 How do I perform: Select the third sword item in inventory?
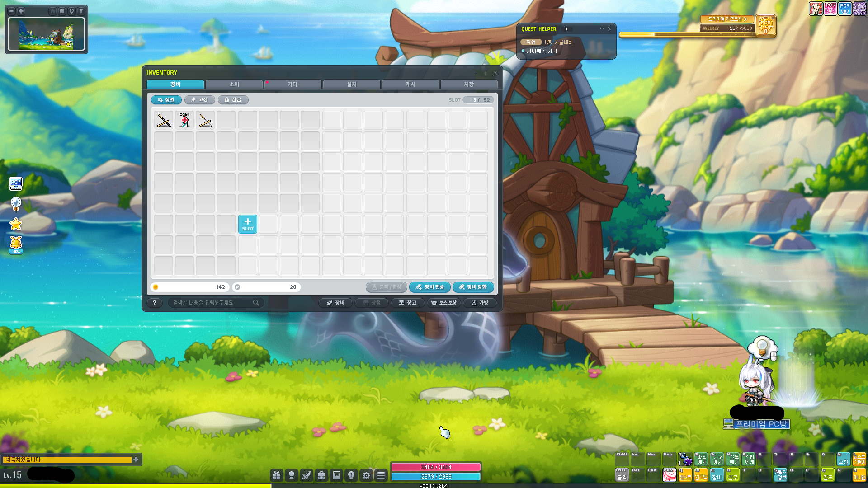(x=205, y=120)
